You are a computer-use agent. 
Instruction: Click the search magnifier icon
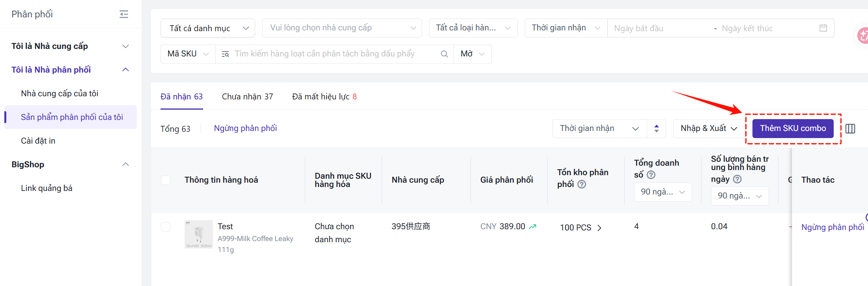[x=444, y=54]
